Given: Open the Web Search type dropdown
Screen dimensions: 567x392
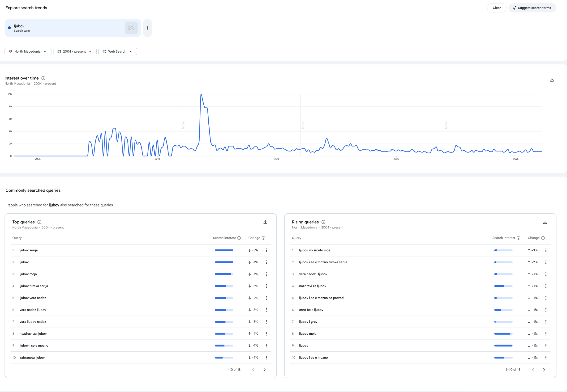Looking at the screenshot, I should (117, 52).
